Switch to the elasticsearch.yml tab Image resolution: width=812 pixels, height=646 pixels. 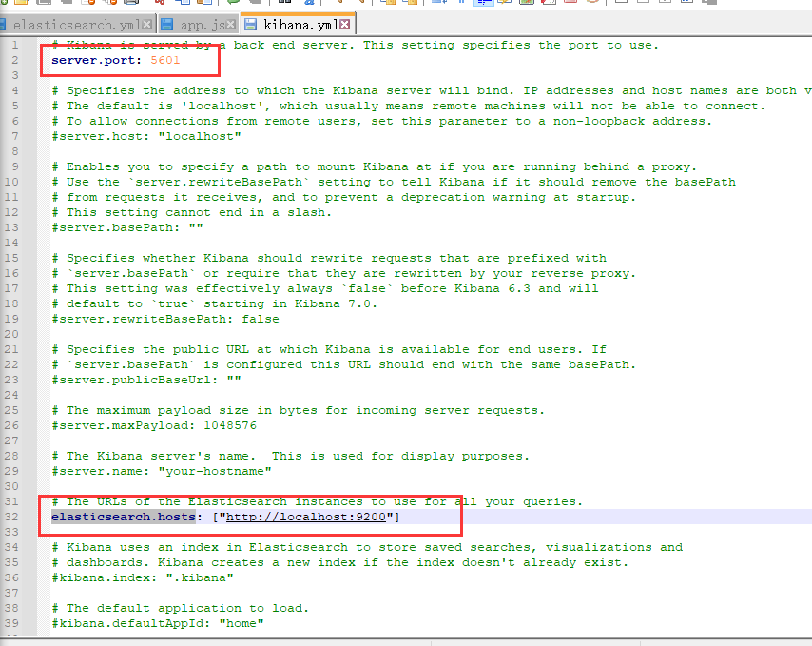77,25
